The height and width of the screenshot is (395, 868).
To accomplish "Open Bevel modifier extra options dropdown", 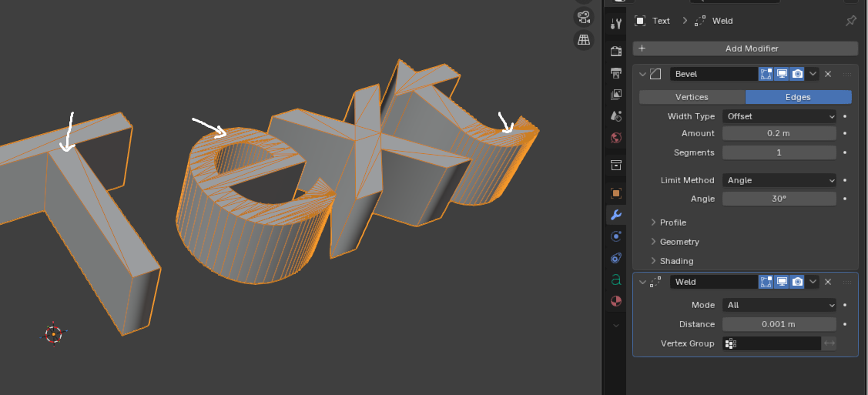I will click(x=813, y=74).
